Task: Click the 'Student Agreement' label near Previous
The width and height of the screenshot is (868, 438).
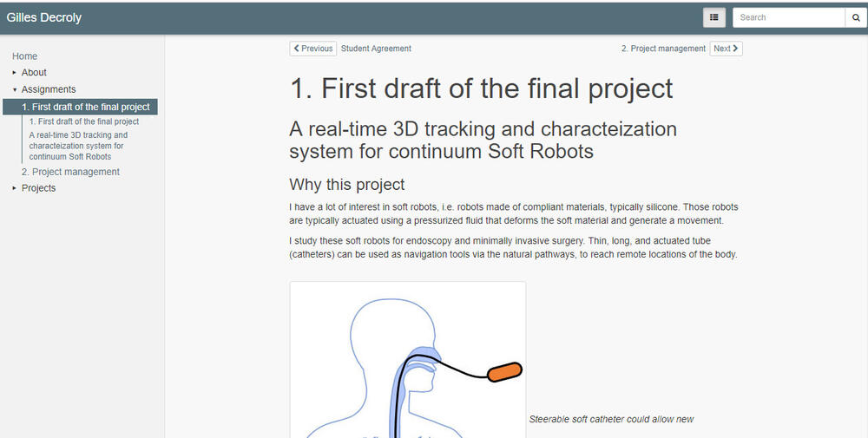Action: tap(376, 49)
